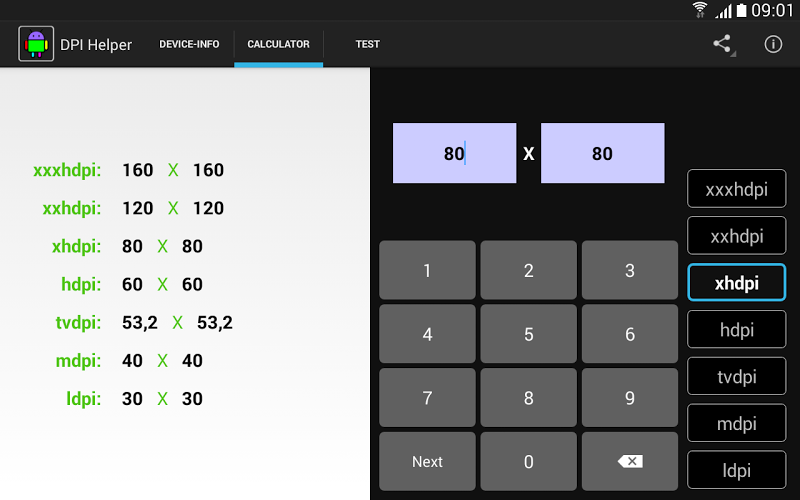This screenshot has width=800, height=500.
Task: Select the xxxhdpi density button
Action: [736, 189]
